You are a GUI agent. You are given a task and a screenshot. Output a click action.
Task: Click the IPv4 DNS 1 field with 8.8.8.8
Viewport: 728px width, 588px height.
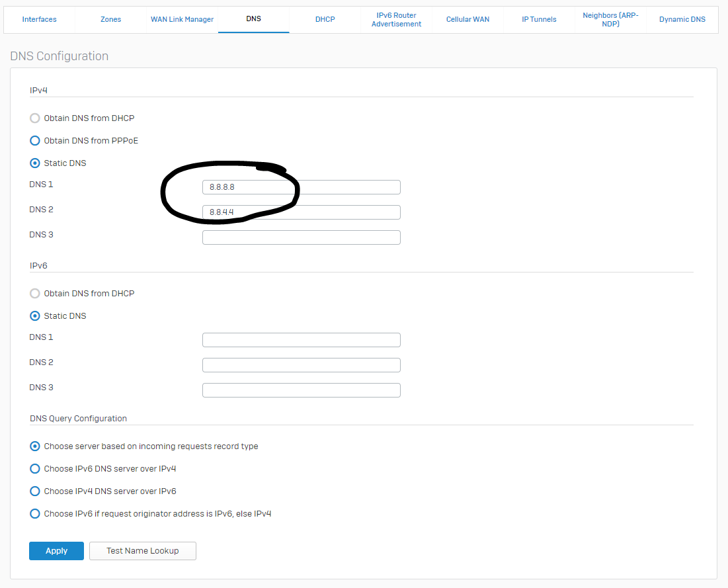pos(302,187)
